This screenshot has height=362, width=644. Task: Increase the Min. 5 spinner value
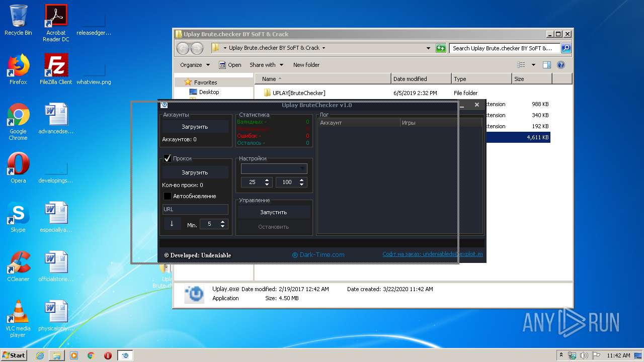[x=222, y=222]
